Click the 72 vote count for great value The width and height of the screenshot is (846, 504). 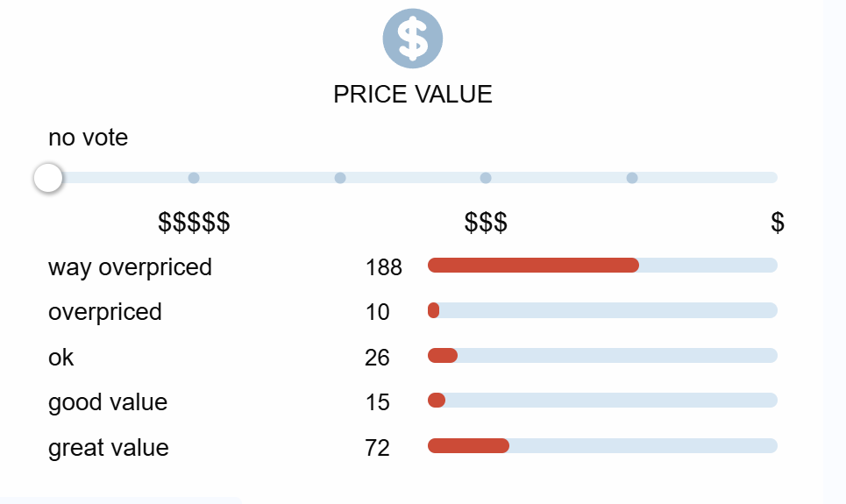378,448
